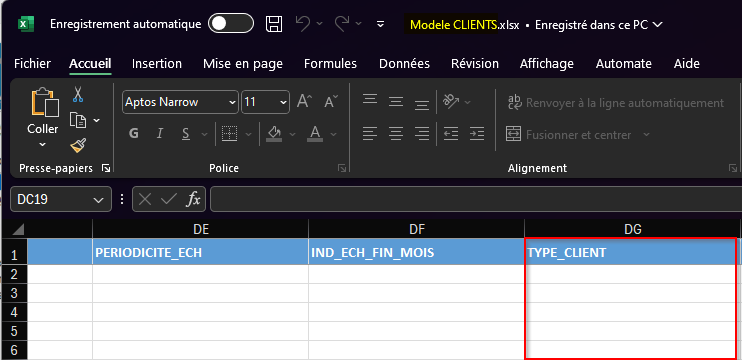This screenshot has width=742, height=360.
Task: Click into the formula bar input
Action: [x=476, y=199]
